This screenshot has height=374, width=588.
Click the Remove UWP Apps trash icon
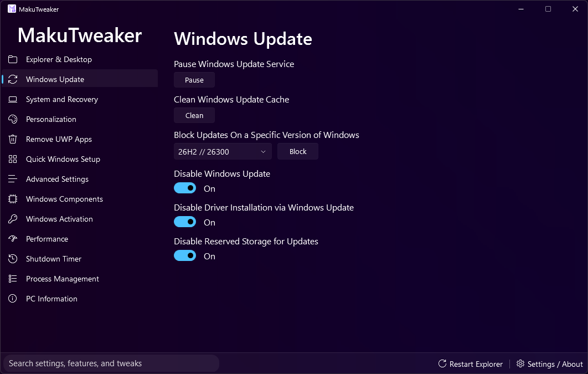[13, 139]
